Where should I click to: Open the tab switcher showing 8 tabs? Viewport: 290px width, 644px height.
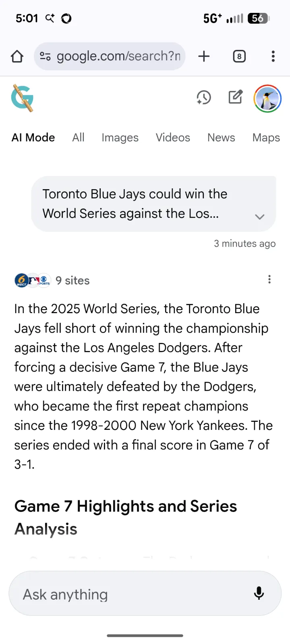(239, 56)
